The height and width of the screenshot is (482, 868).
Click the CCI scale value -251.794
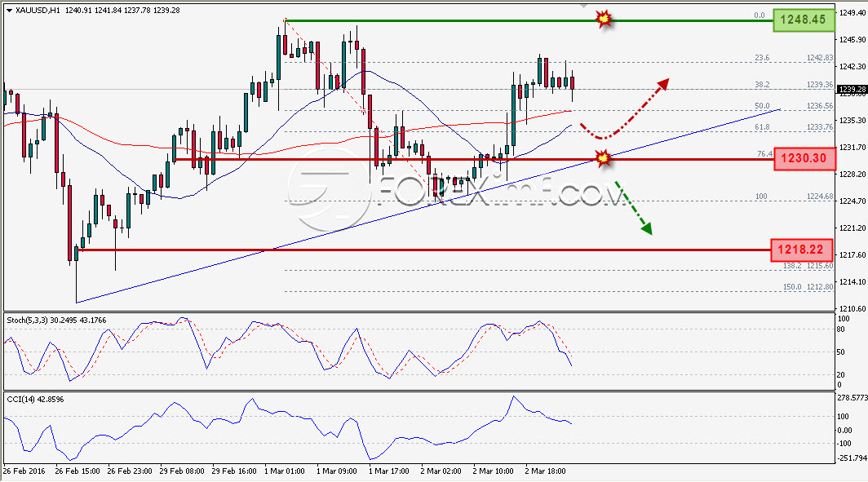coord(852,458)
